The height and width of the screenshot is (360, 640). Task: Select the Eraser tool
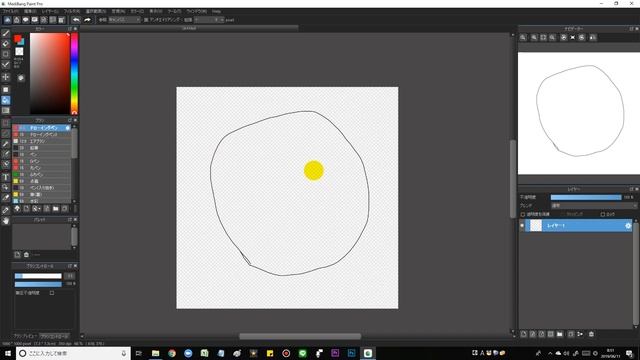click(x=6, y=44)
